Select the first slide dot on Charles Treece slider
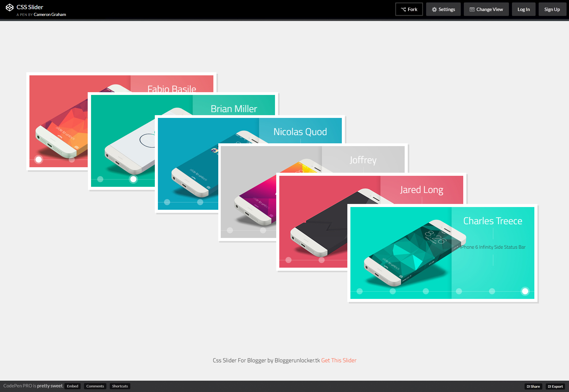Image resolution: width=569 pixels, height=392 pixels. 360,291
